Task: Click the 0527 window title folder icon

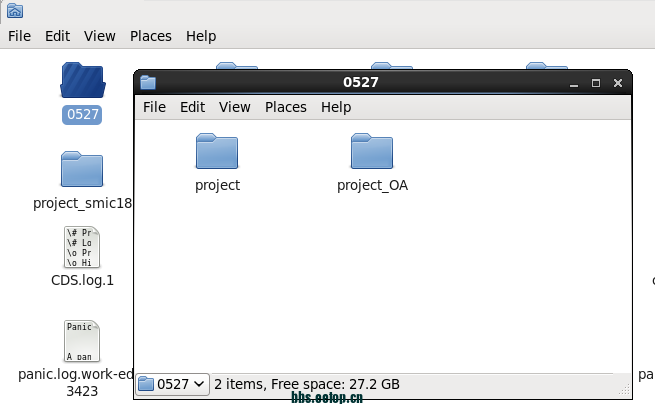Action: pyautogui.click(x=148, y=82)
